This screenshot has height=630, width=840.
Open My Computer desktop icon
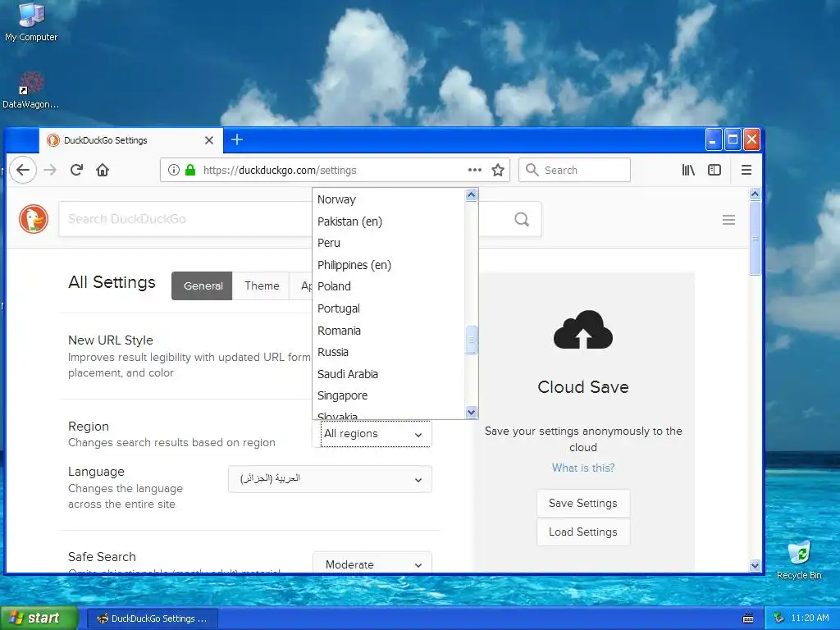[31, 22]
